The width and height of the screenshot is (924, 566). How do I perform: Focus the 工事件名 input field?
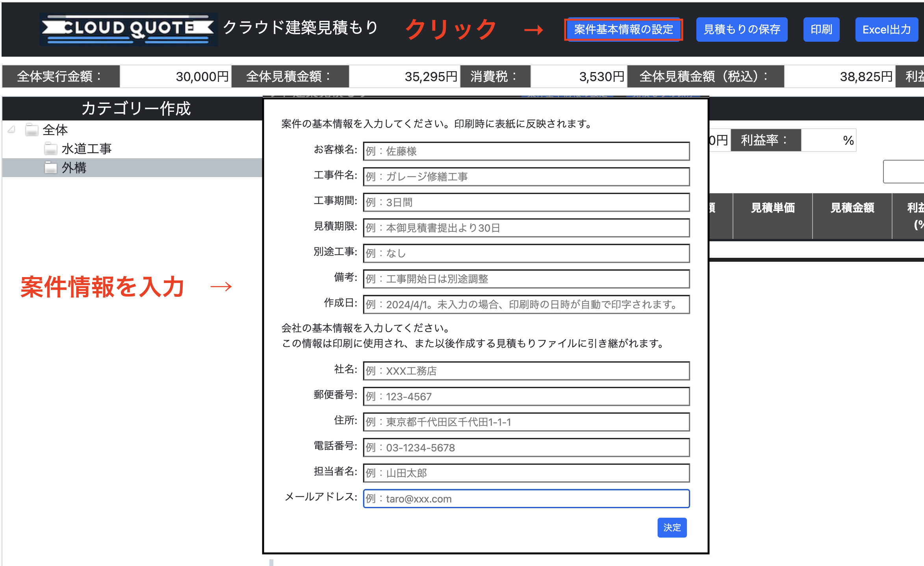[526, 177]
